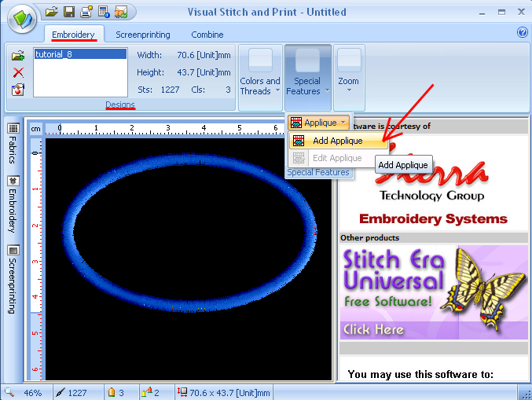The image size is (532, 400).
Task: Close the Visual Stitch and Print window
Action: [521, 13]
